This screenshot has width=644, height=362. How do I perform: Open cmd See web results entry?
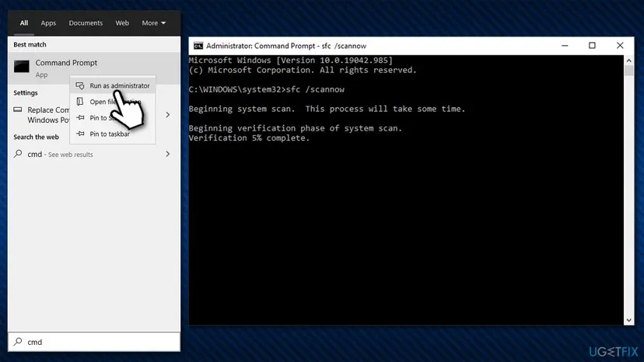point(93,155)
